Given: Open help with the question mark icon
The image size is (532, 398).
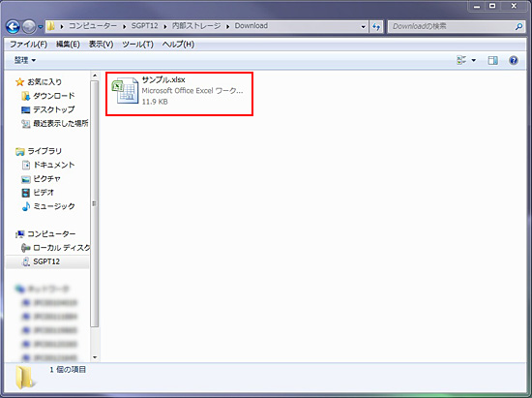Looking at the screenshot, I should 514,60.
